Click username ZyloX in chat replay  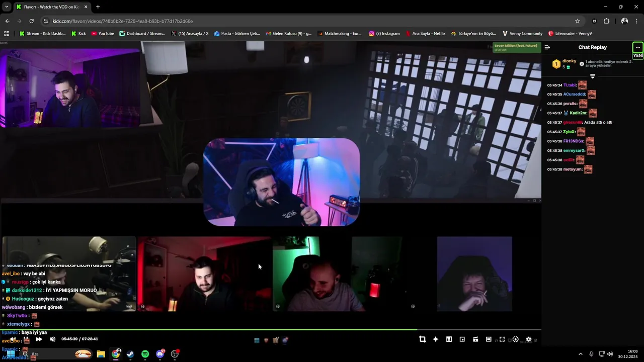click(x=569, y=132)
